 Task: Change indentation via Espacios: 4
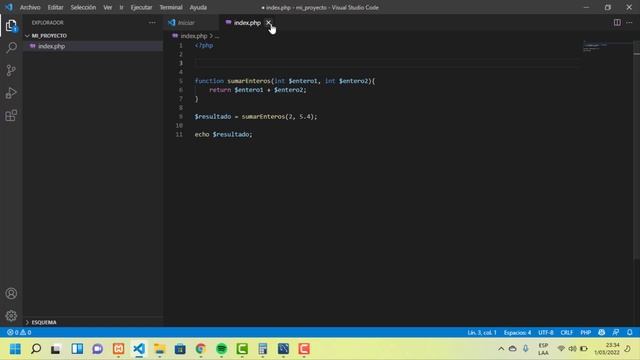[x=518, y=332]
